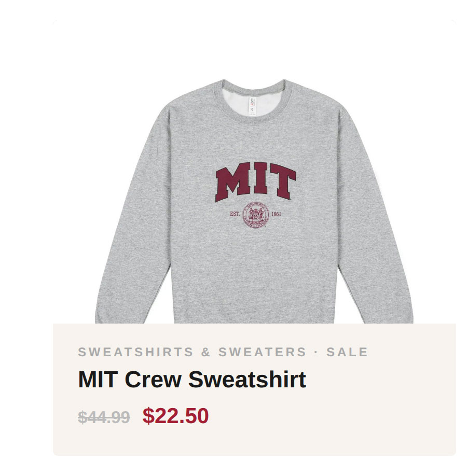Image resolution: width=467 pixels, height=476 pixels.
Task: Click the ampersand in the category label
Action: tap(205, 352)
